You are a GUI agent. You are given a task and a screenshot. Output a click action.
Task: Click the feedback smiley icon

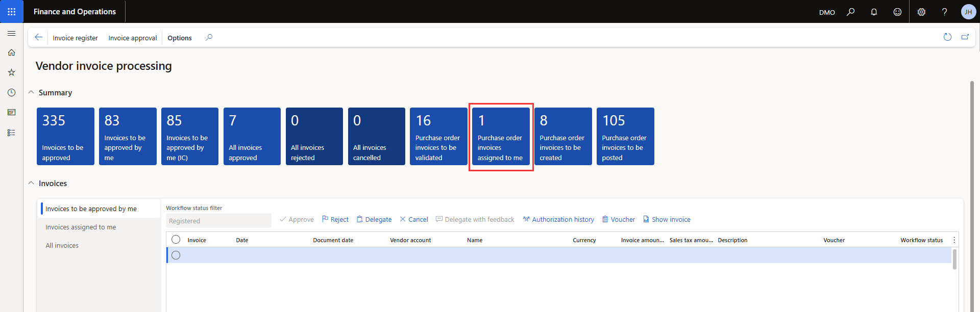tap(897, 12)
